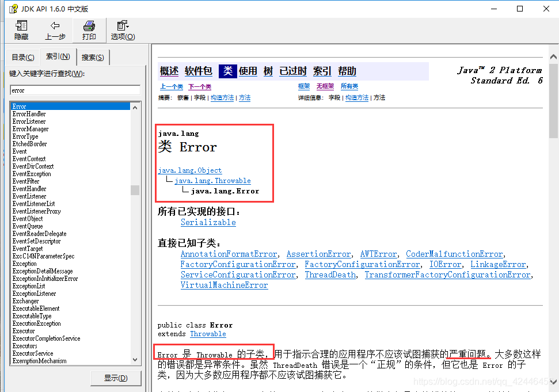This screenshot has width=559, height=392.
Task: Open the AnnotationFormatError subclass link
Action: (x=229, y=254)
